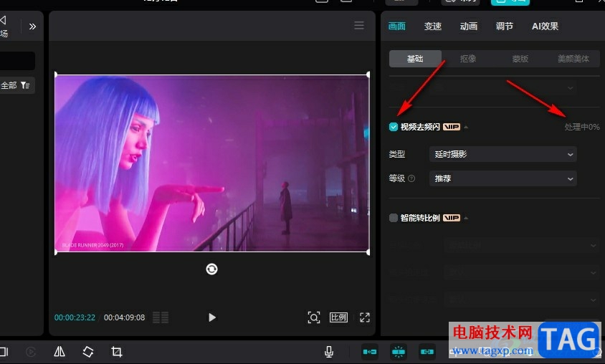Click the current timecode 00:00:23:22
This screenshot has width=605, height=364.
75,317
